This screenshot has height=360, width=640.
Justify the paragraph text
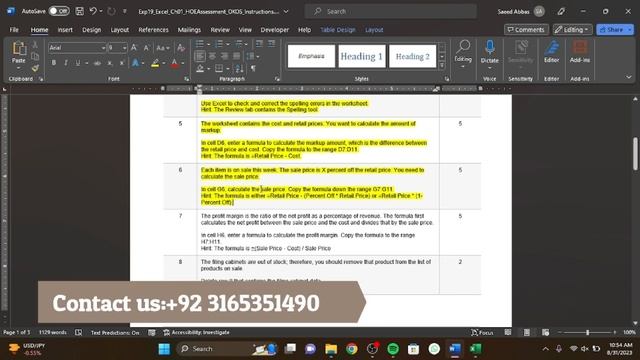236,56
